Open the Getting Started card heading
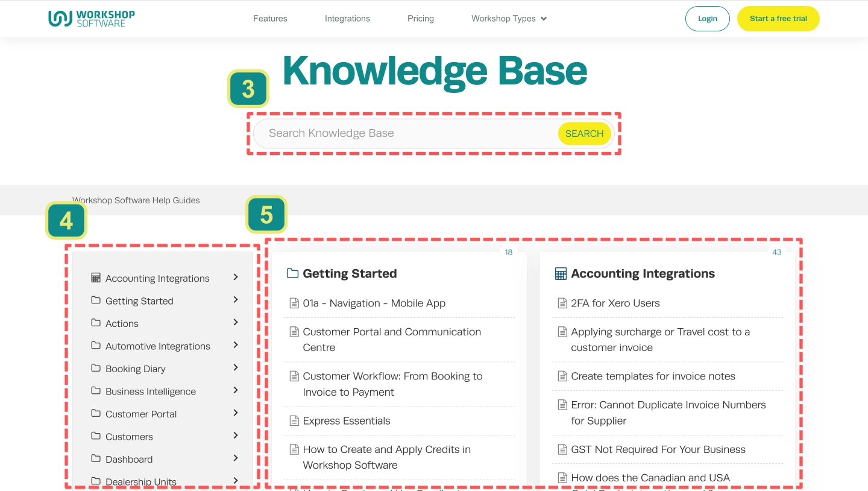Screen dimensions: 868x491 pos(350,274)
